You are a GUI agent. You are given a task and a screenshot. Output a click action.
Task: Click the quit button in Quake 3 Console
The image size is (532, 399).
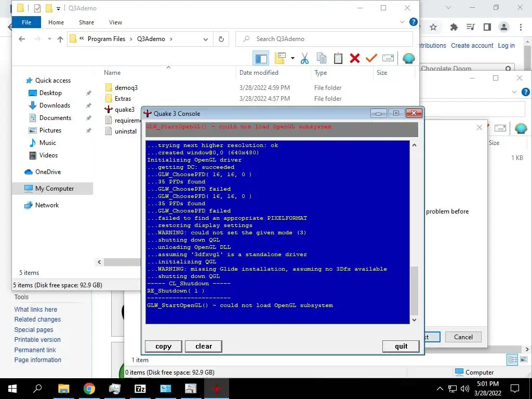tap(401, 347)
